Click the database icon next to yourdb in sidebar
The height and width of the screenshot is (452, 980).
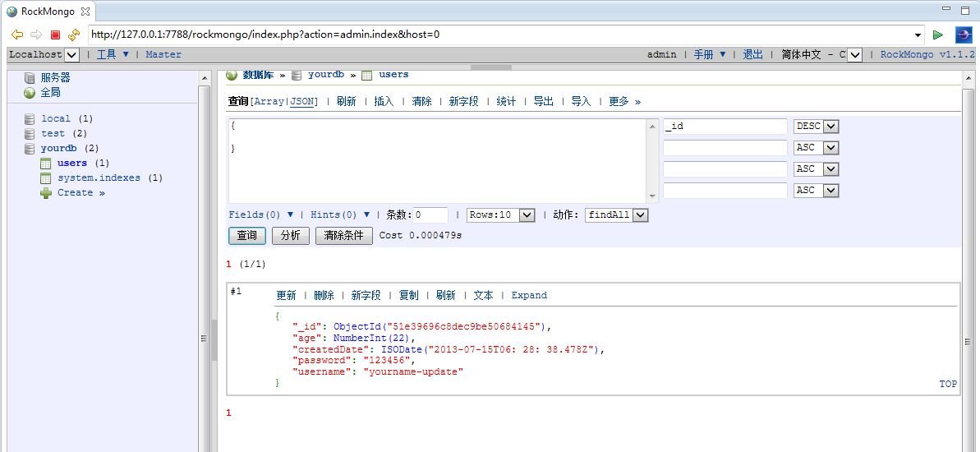coord(30,149)
